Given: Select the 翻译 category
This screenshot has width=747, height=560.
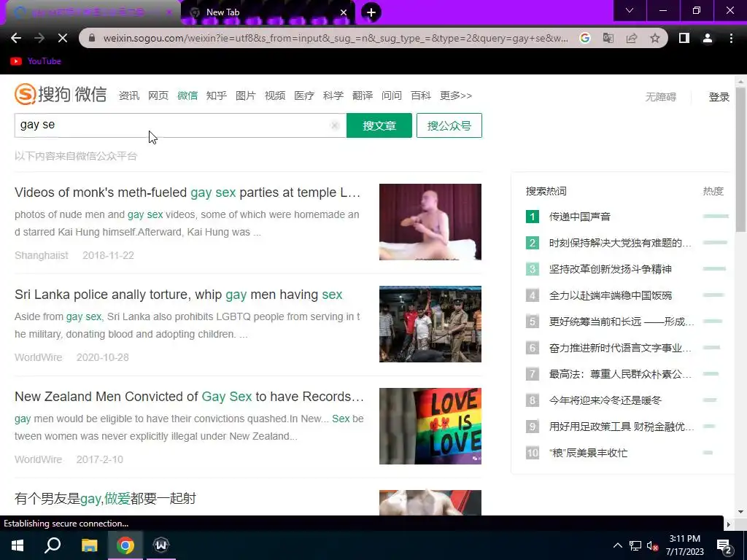Looking at the screenshot, I should click(363, 96).
